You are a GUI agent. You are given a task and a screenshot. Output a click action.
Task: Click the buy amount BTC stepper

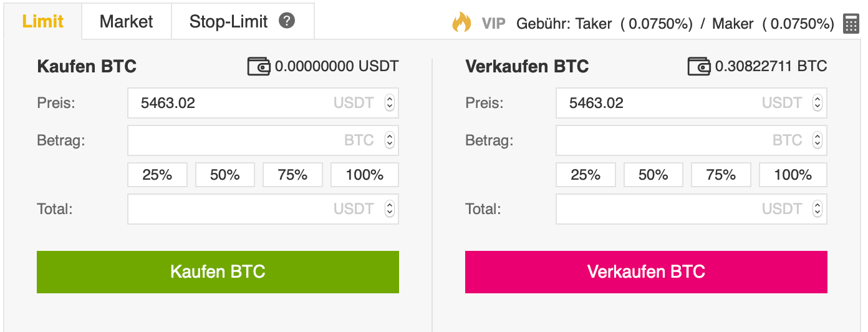point(390,140)
